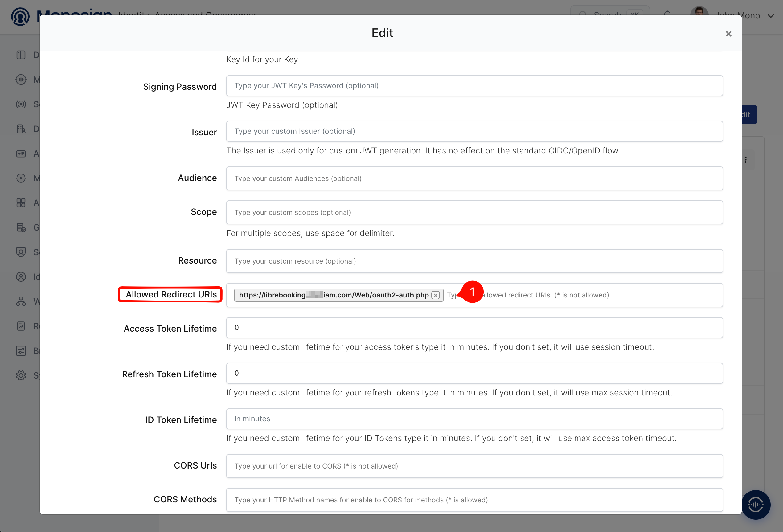Focus the Issuer input field
The width and height of the screenshot is (783, 532).
(x=474, y=131)
